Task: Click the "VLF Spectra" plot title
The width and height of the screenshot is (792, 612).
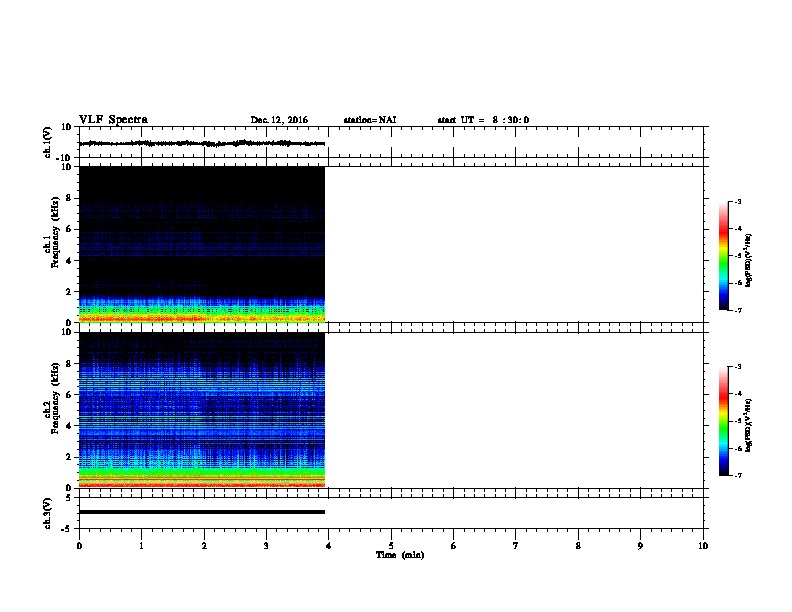Action: tap(113, 120)
